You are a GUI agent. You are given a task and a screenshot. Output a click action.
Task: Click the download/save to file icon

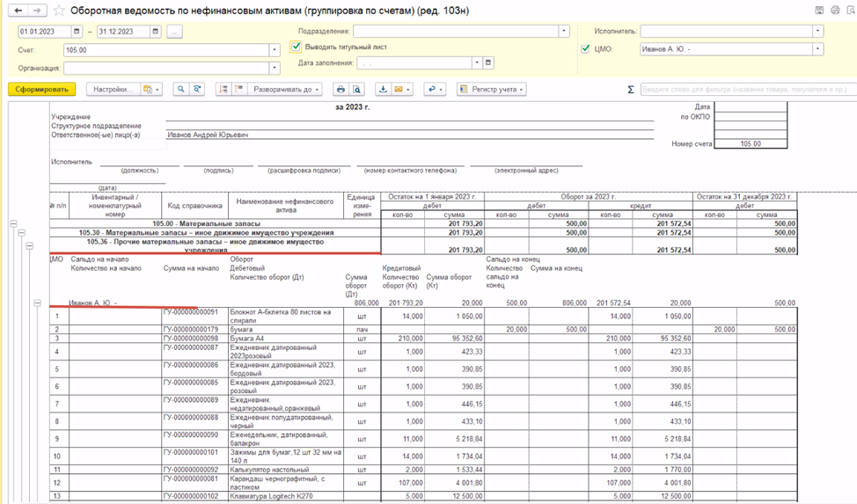pos(383,89)
